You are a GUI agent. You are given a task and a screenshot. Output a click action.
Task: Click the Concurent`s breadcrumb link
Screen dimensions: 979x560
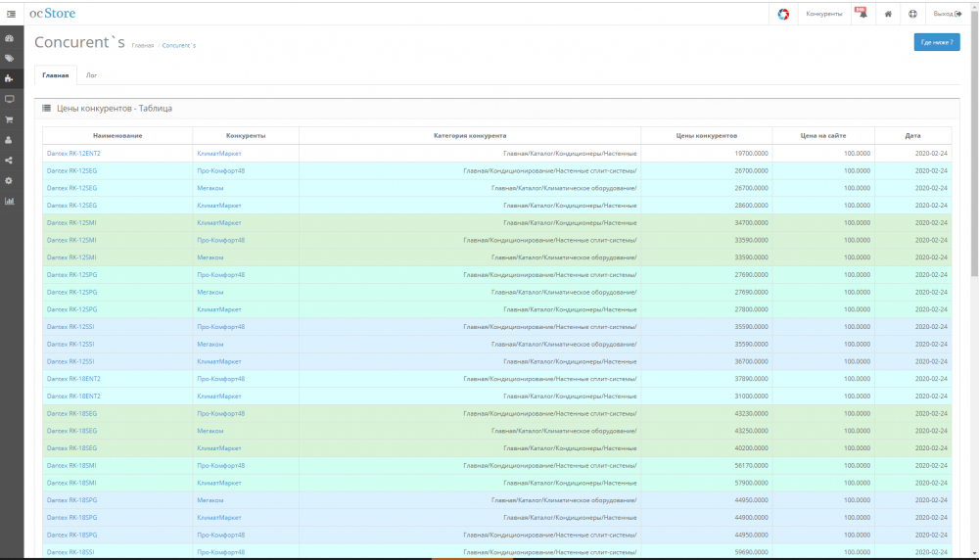178,46
